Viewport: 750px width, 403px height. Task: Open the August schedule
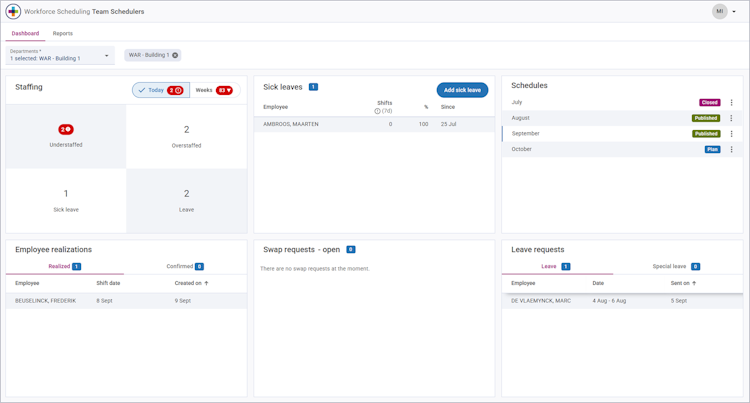(622, 118)
